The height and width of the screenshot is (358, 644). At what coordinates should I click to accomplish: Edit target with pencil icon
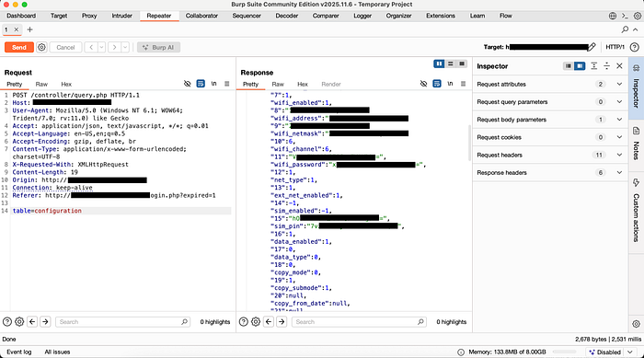click(x=592, y=47)
